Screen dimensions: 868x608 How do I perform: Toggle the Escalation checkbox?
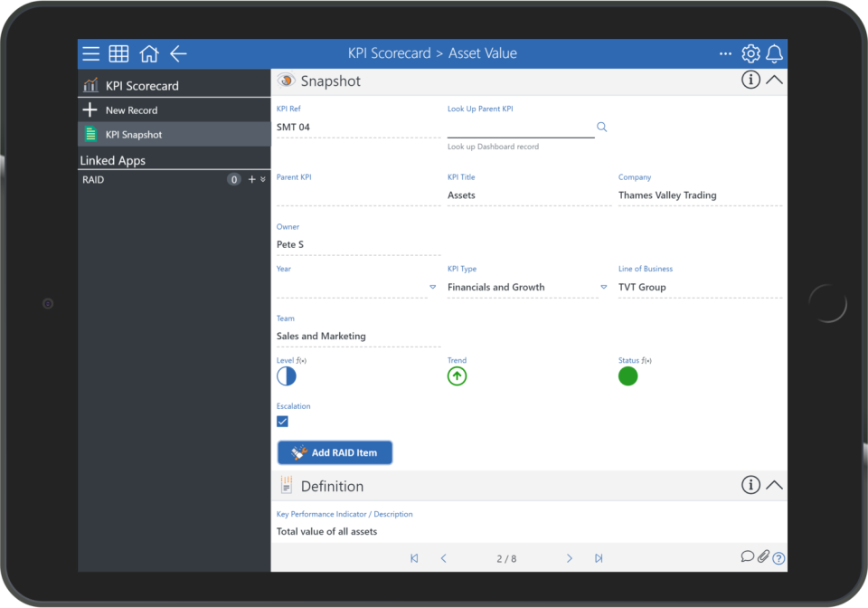(282, 422)
